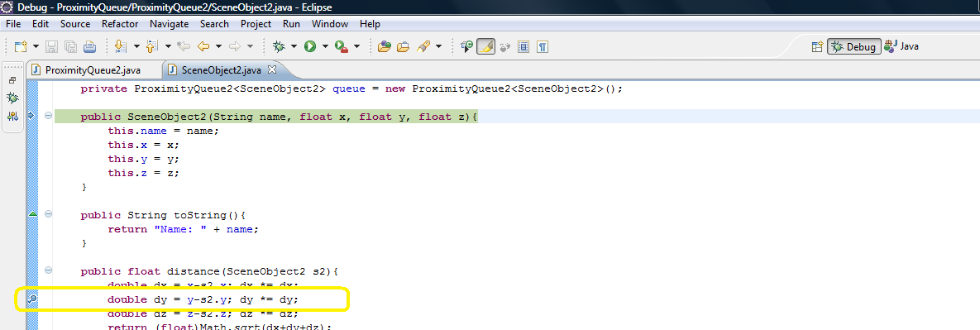Click the Save icon in toolbar
Screen dimensions: 980x330
52,46
